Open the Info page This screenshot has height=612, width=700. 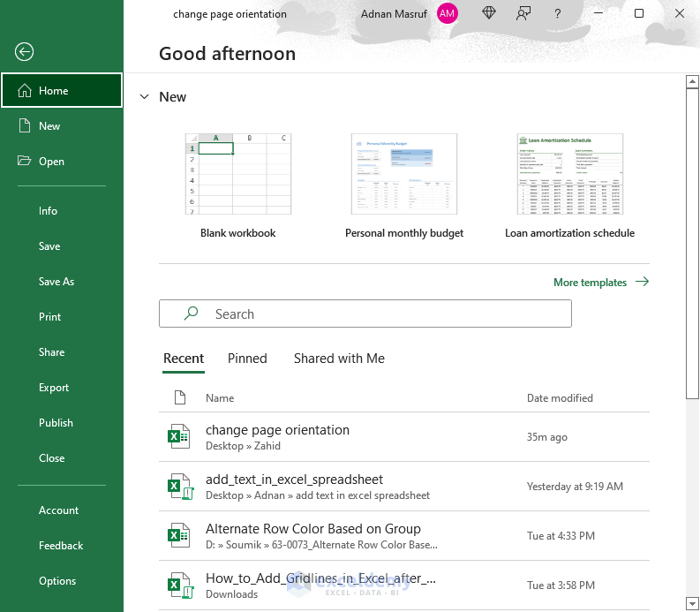pos(62,211)
